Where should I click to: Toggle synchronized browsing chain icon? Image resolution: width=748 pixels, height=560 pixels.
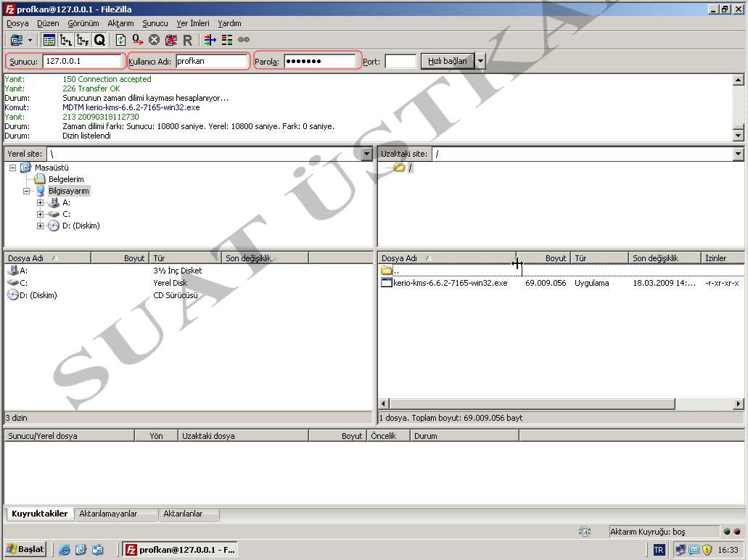pyautogui.click(x=244, y=40)
